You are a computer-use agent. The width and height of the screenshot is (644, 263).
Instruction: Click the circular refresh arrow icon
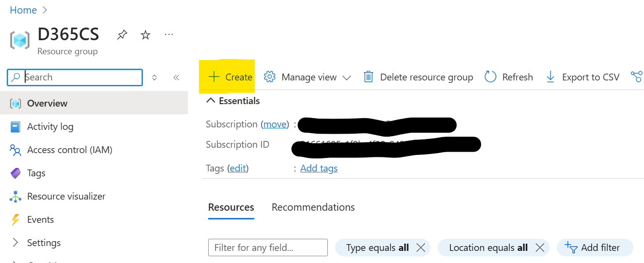(491, 77)
